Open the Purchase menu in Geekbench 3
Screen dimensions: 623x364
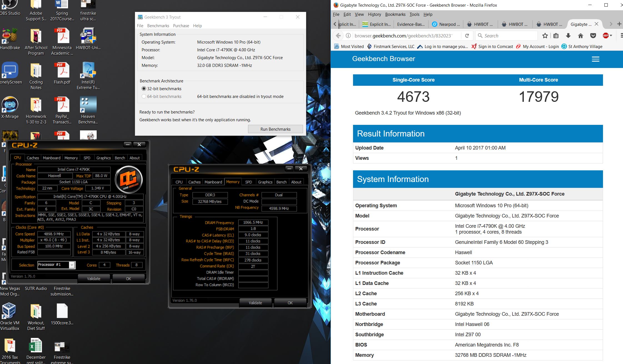click(181, 26)
